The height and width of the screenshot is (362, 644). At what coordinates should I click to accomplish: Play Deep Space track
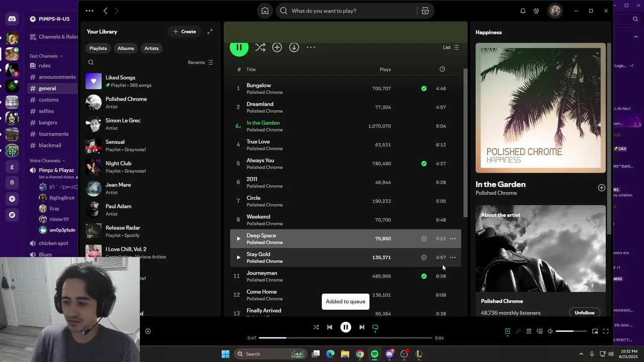point(238,239)
